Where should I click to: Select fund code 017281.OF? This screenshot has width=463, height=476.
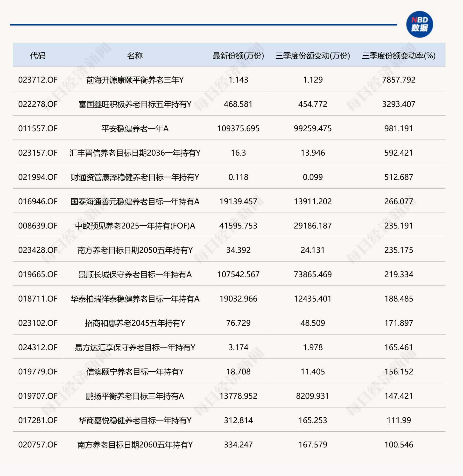tap(38, 420)
